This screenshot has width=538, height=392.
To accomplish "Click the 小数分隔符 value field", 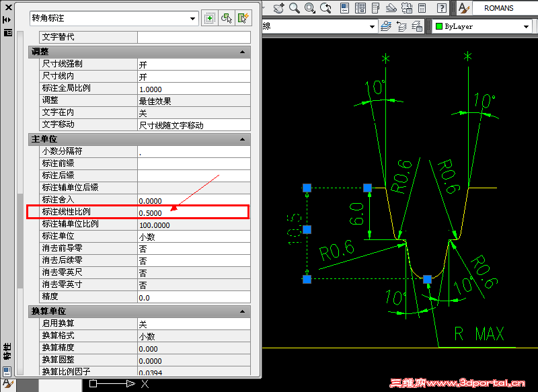I will pos(194,152).
